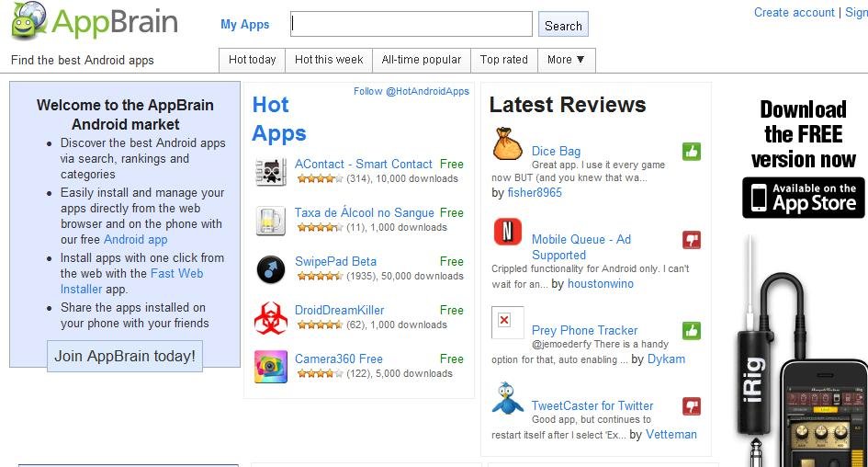Screen dimensions: 868x467
Task: Open the Hot Apps heading link
Action: (x=279, y=120)
